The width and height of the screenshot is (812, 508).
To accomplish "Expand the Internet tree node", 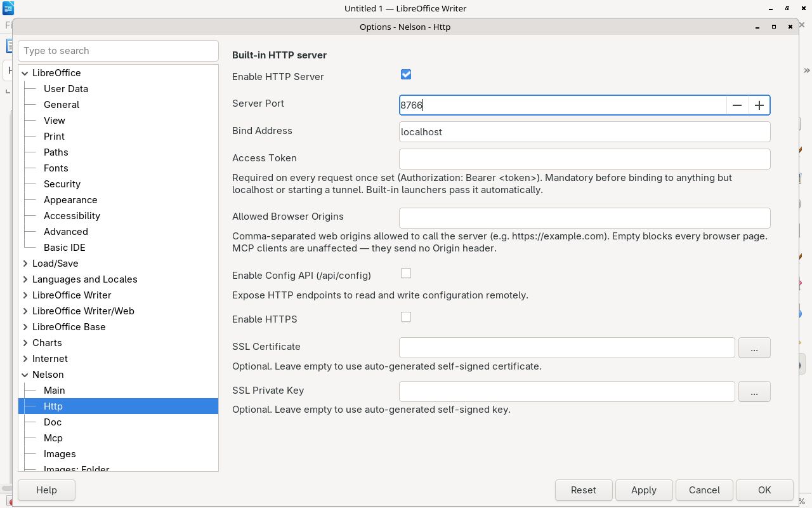I will tap(25, 359).
